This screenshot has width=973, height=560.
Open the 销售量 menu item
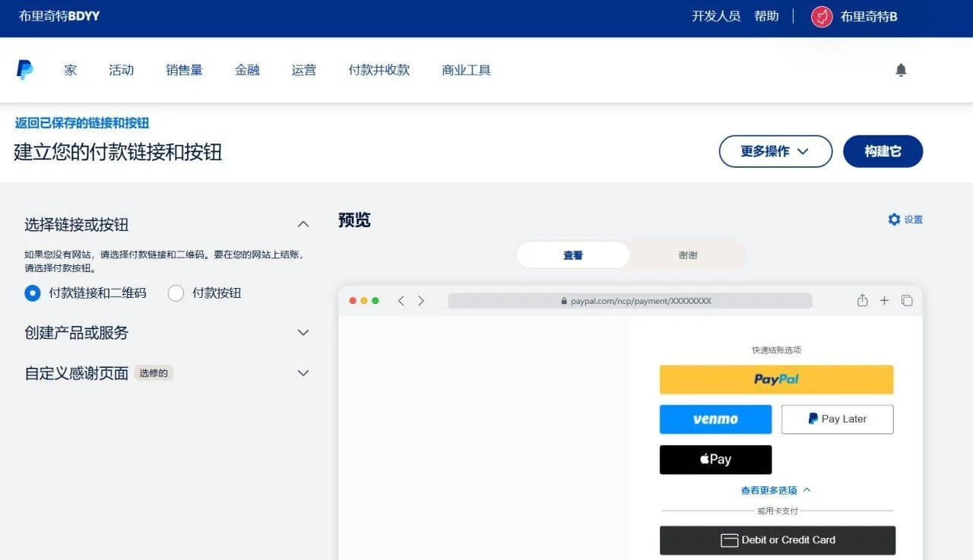coord(185,70)
